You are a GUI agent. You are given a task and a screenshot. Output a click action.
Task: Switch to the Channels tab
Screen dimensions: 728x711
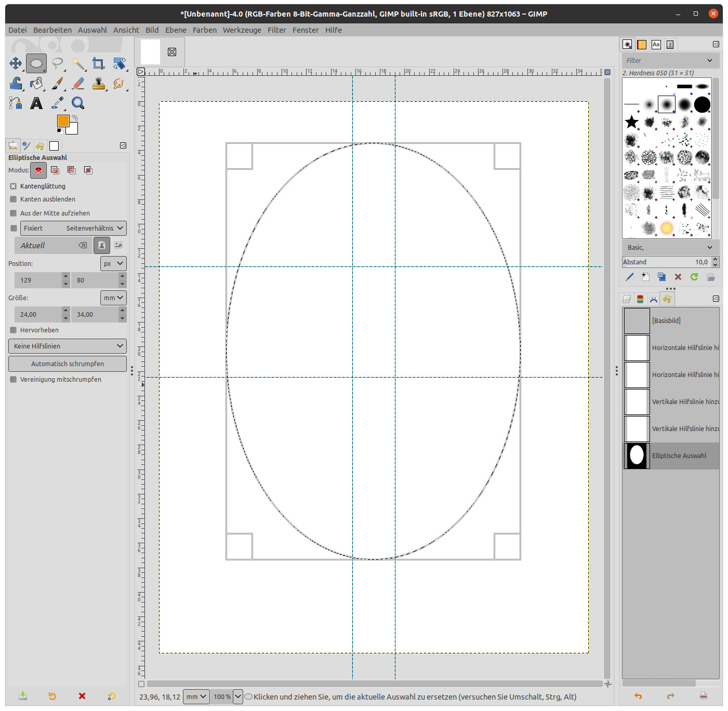point(640,299)
